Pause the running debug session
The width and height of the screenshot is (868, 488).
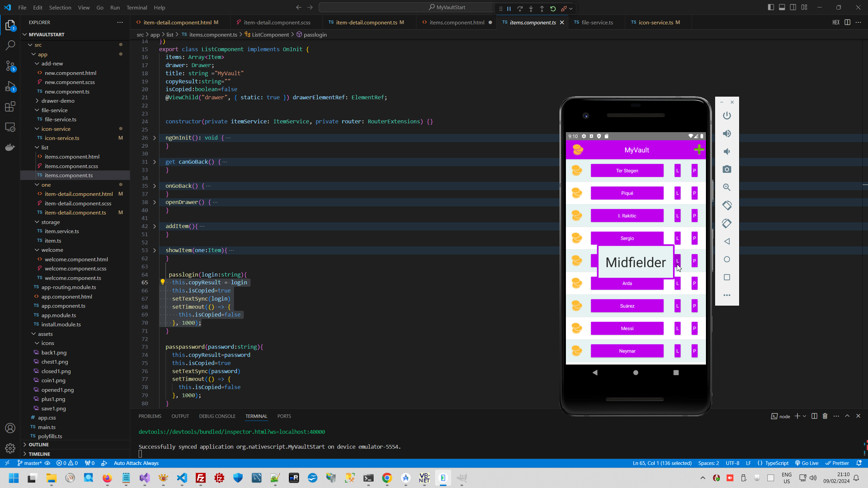click(x=509, y=8)
